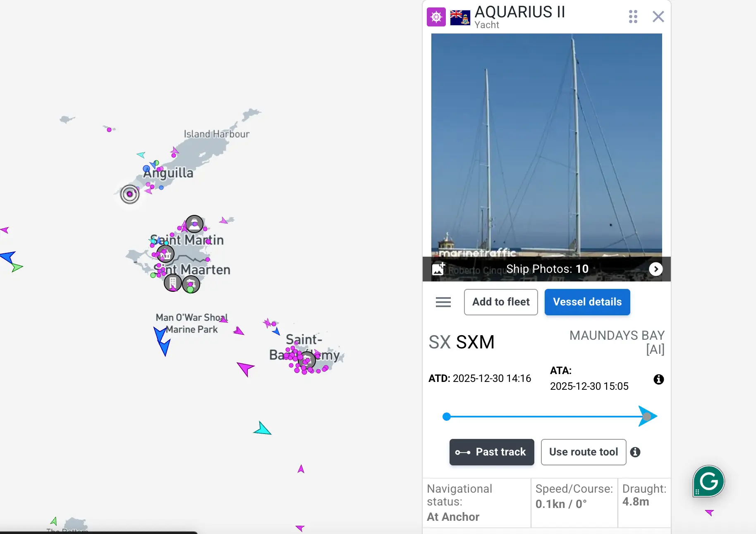Open Vessel details page

[587, 302]
